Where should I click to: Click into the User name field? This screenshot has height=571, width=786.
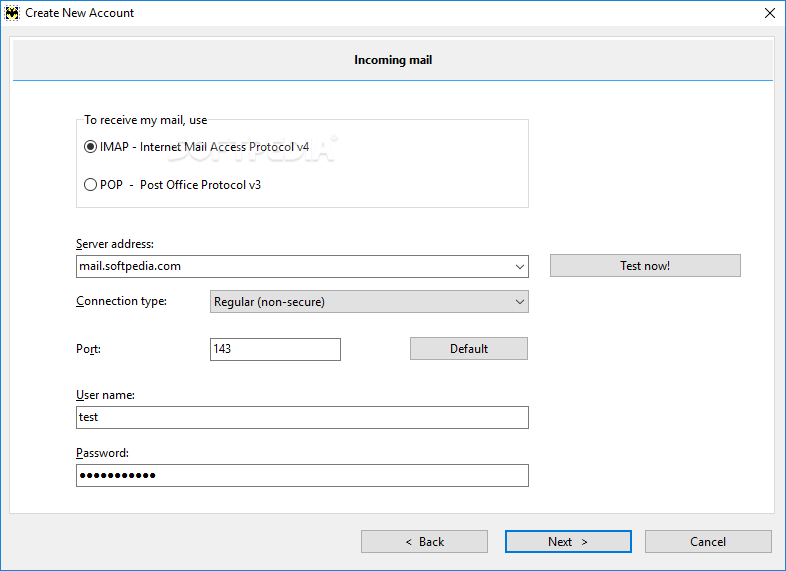[x=302, y=418]
